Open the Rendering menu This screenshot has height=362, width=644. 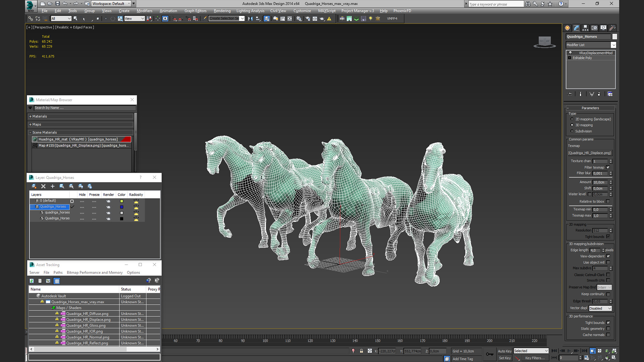pyautogui.click(x=222, y=11)
